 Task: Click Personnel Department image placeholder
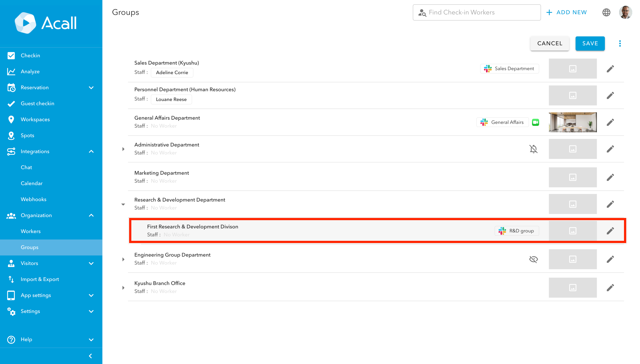(x=572, y=95)
